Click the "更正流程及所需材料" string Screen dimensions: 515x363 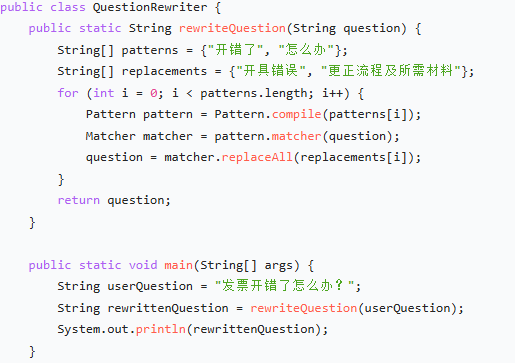pyautogui.click(x=390, y=71)
